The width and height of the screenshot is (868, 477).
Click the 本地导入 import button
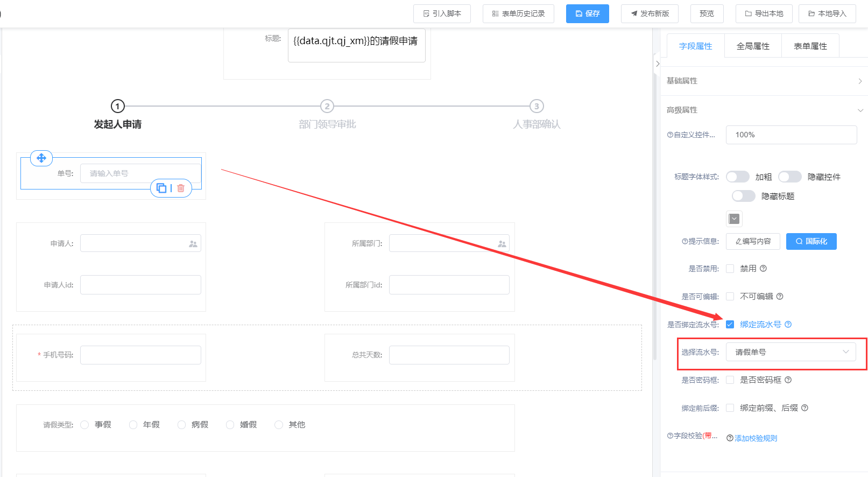pos(827,13)
